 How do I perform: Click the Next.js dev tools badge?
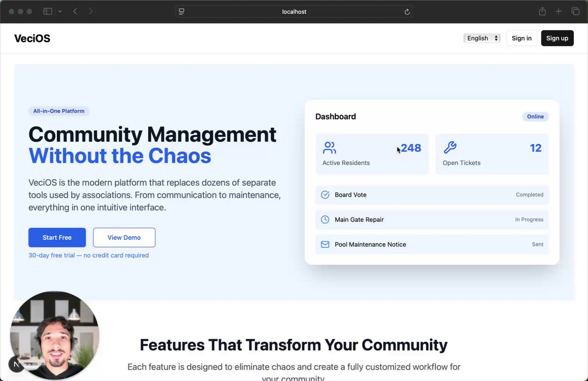[x=16, y=364]
